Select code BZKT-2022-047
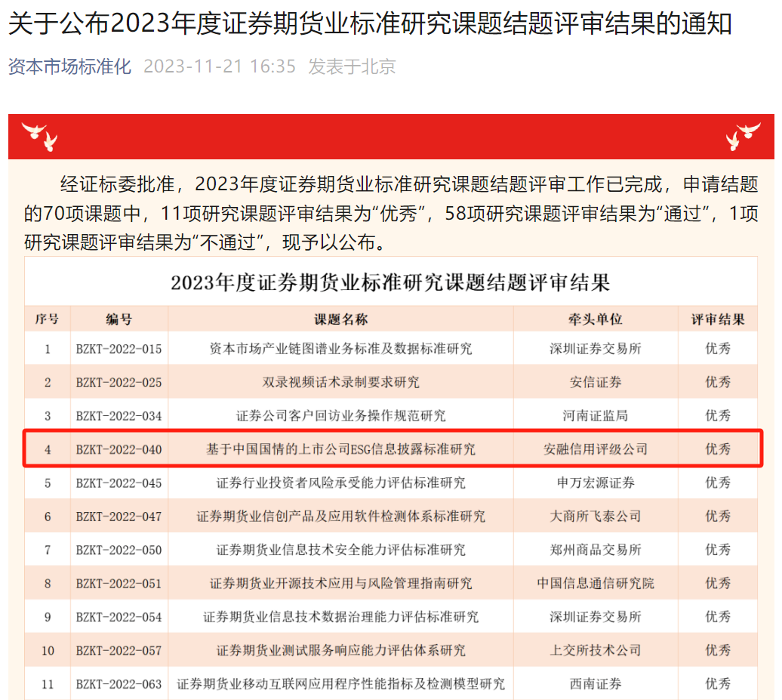 [x=119, y=517]
